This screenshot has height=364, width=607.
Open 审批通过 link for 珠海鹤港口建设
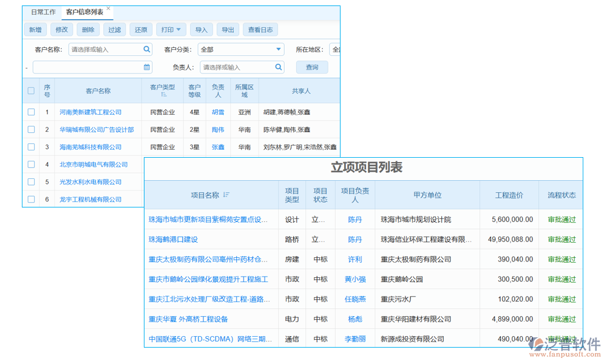[x=560, y=239]
